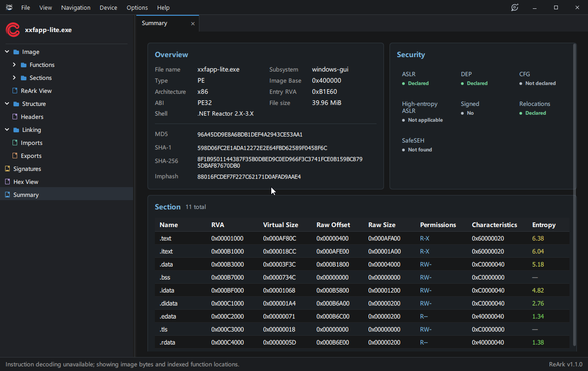Viewport: 588px width, 371px height.
Task: Click the Security panel vertical scrollbar
Action: coord(575,116)
